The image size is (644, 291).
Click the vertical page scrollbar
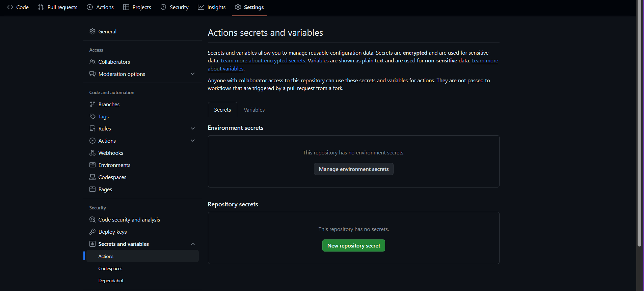click(x=639, y=135)
